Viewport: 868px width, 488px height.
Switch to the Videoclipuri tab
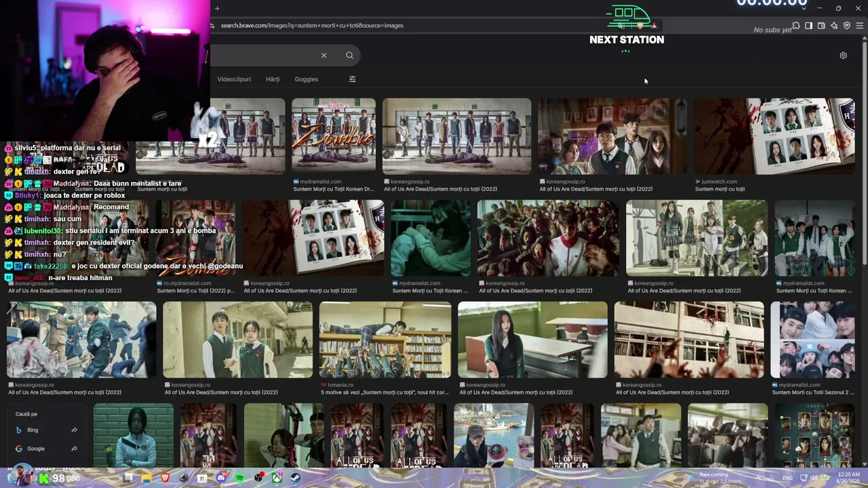point(234,79)
